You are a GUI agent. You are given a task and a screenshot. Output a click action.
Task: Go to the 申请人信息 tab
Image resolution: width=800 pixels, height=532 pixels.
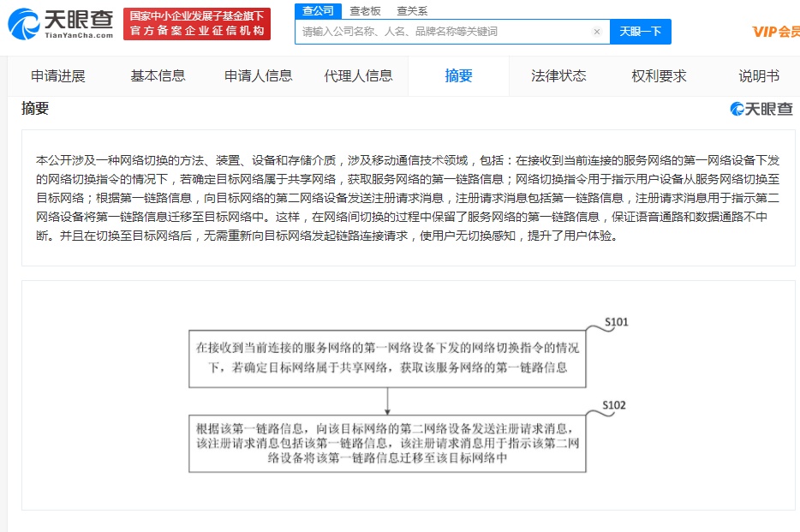pos(258,76)
